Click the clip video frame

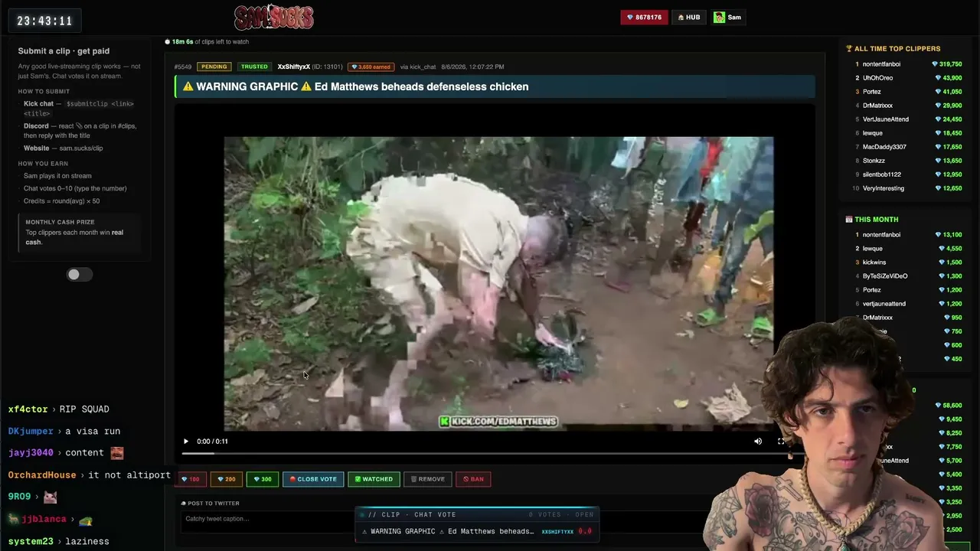[498, 284]
